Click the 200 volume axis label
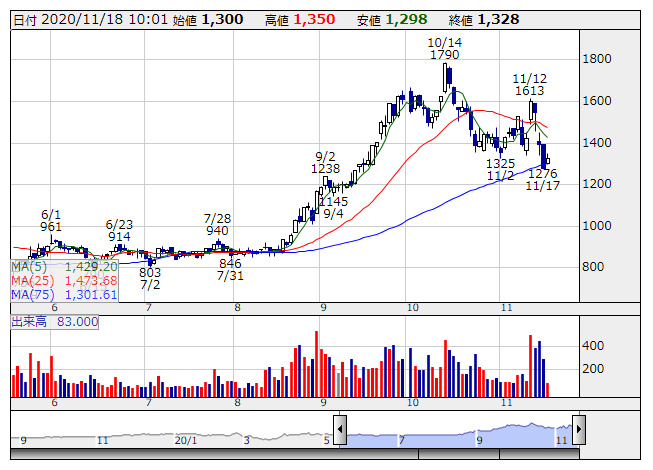 [593, 369]
